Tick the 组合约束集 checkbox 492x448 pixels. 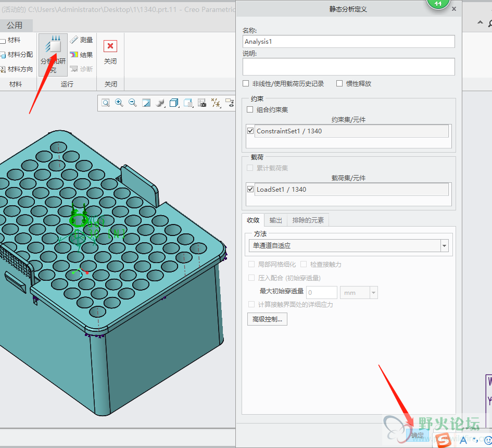tap(250, 109)
